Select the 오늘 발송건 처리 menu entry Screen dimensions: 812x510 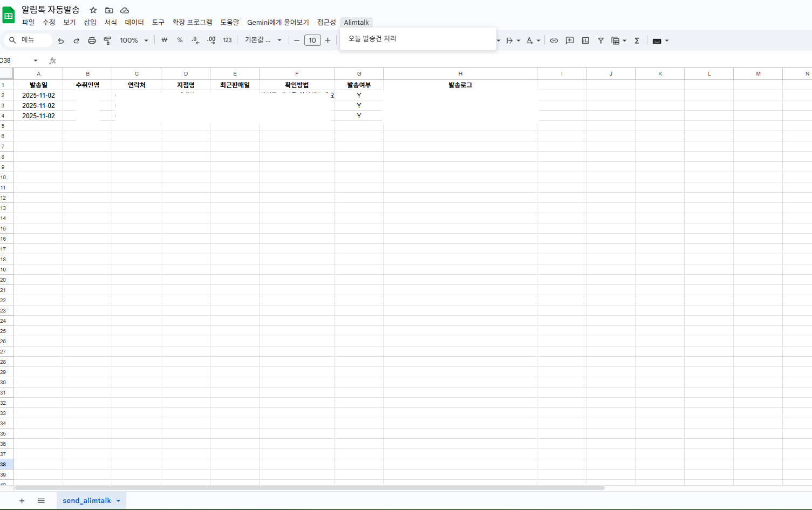click(372, 39)
